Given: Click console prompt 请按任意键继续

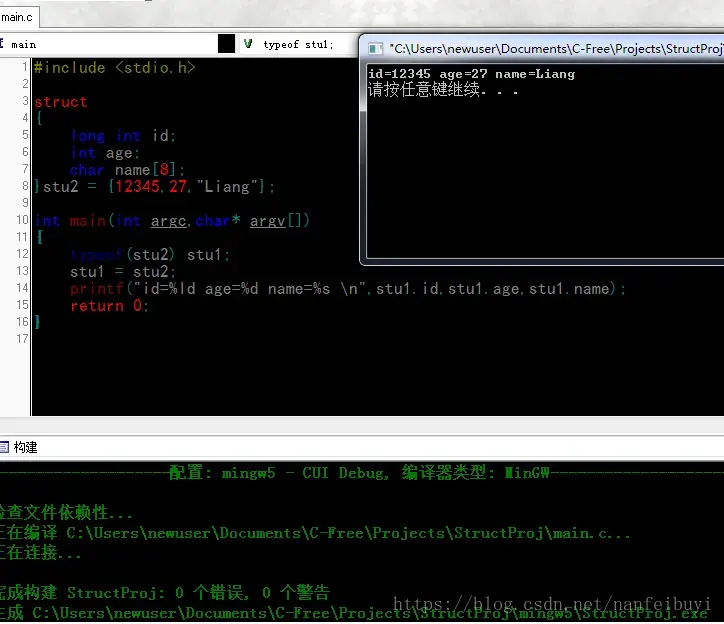Looking at the screenshot, I should [442, 89].
